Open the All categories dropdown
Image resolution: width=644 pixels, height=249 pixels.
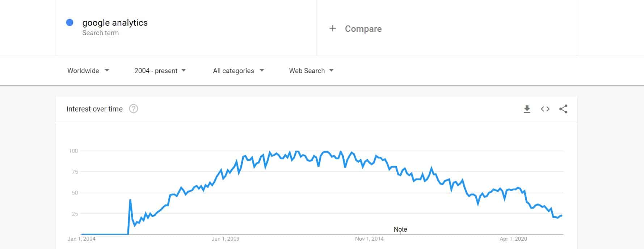tap(239, 71)
